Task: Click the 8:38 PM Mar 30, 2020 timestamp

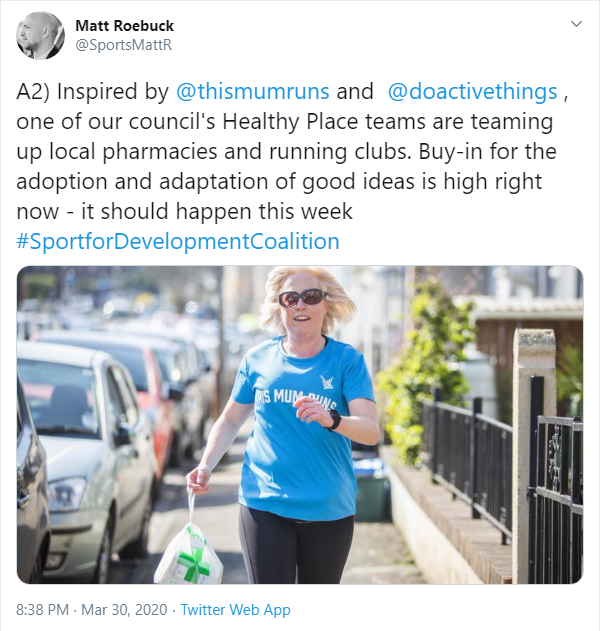Action: tap(91, 609)
